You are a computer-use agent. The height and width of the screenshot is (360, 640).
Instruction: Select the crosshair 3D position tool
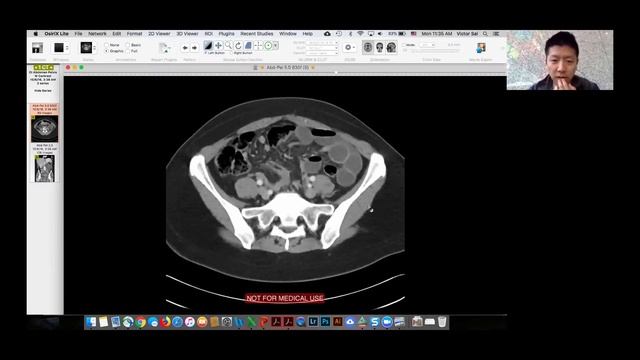(258, 45)
